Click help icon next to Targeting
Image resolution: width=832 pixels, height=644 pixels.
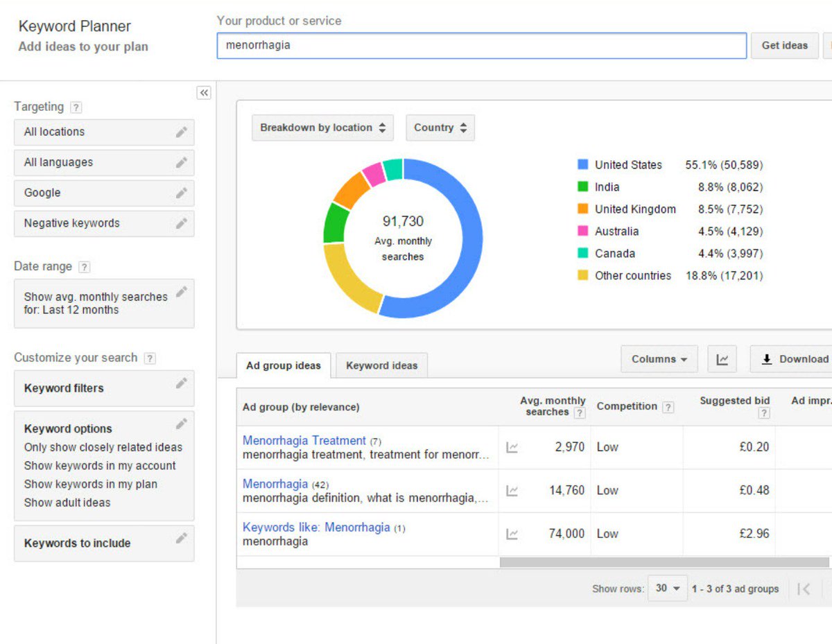(x=76, y=107)
